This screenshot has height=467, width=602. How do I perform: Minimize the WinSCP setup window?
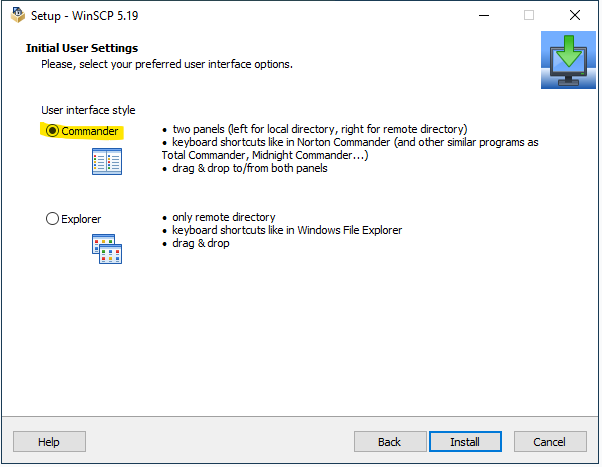coord(483,16)
